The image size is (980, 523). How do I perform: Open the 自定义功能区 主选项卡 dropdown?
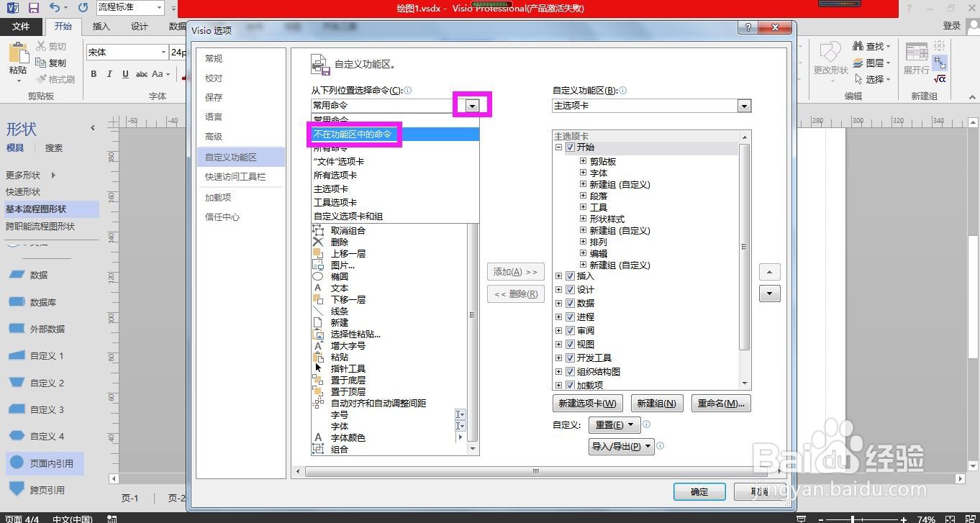click(744, 106)
